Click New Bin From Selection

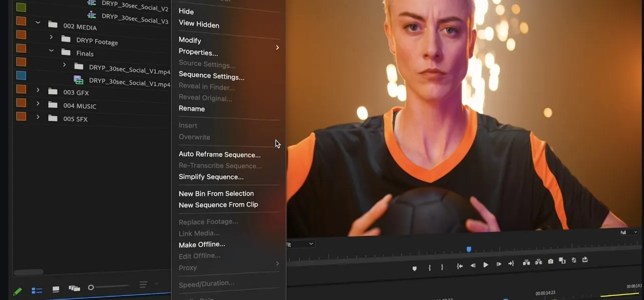click(x=216, y=193)
